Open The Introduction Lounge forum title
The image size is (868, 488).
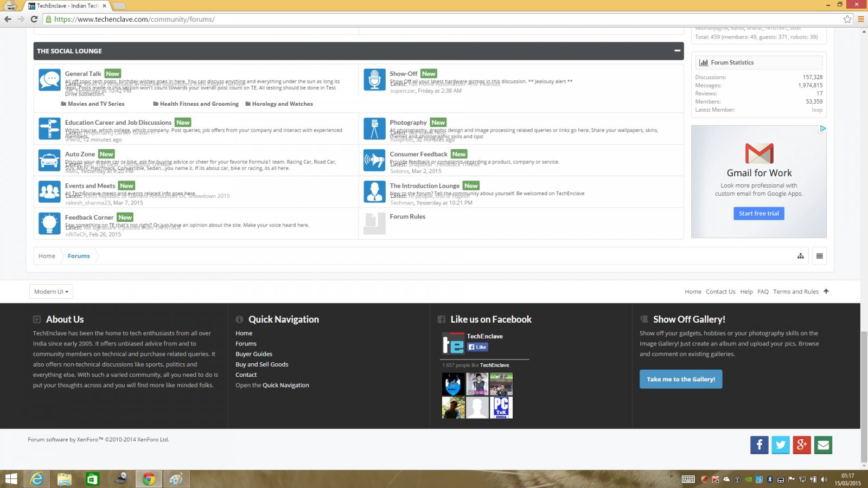coord(424,185)
